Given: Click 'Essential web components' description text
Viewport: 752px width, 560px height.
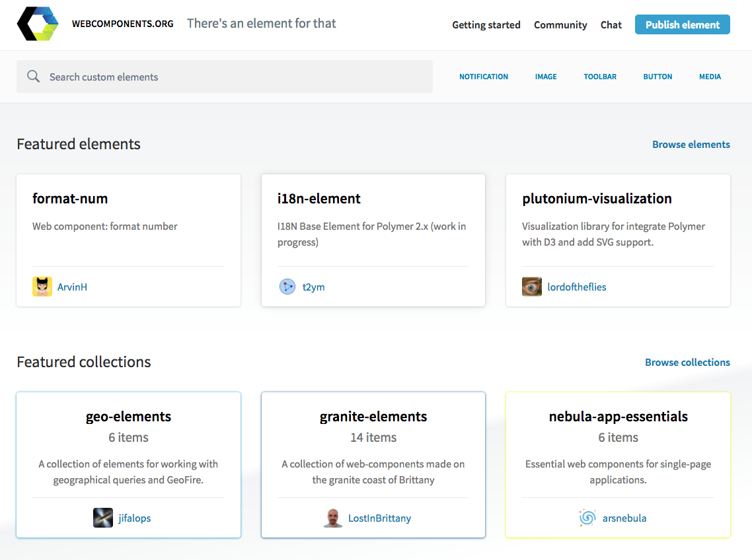Looking at the screenshot, I should click(619, 472).
